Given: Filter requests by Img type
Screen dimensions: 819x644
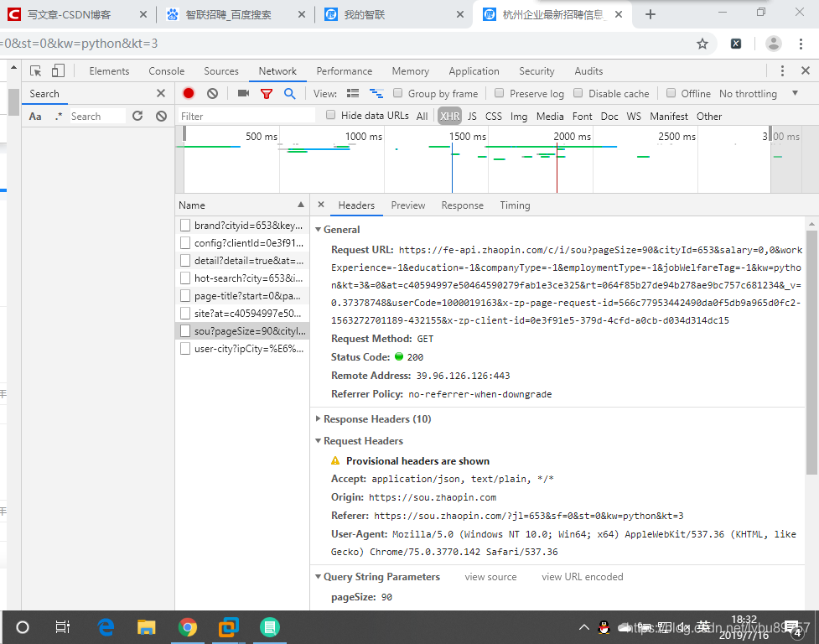Looking at the screenshot, I should tap(519, 116).
